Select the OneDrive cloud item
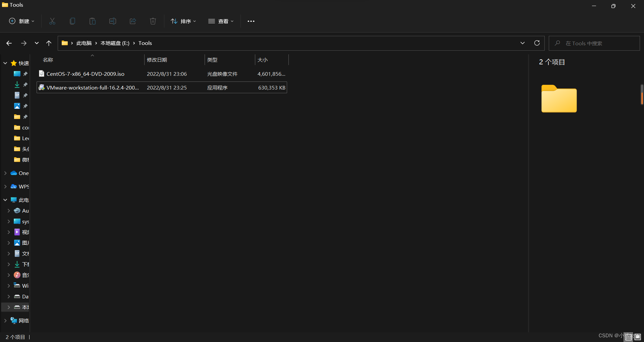 click(x=19, y=173)
